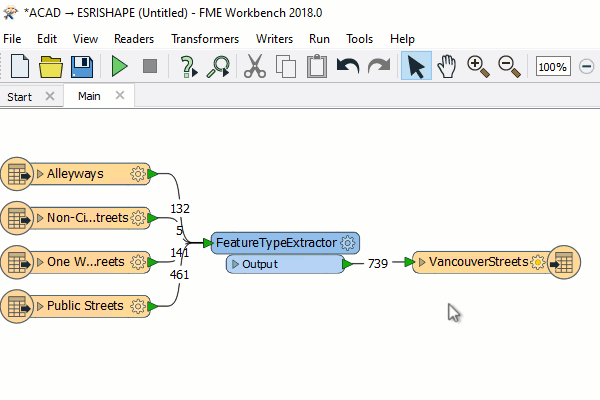Click Public Streets reader table icon
Viewport: 600px width, 400px height.
[x=17, y=306]
